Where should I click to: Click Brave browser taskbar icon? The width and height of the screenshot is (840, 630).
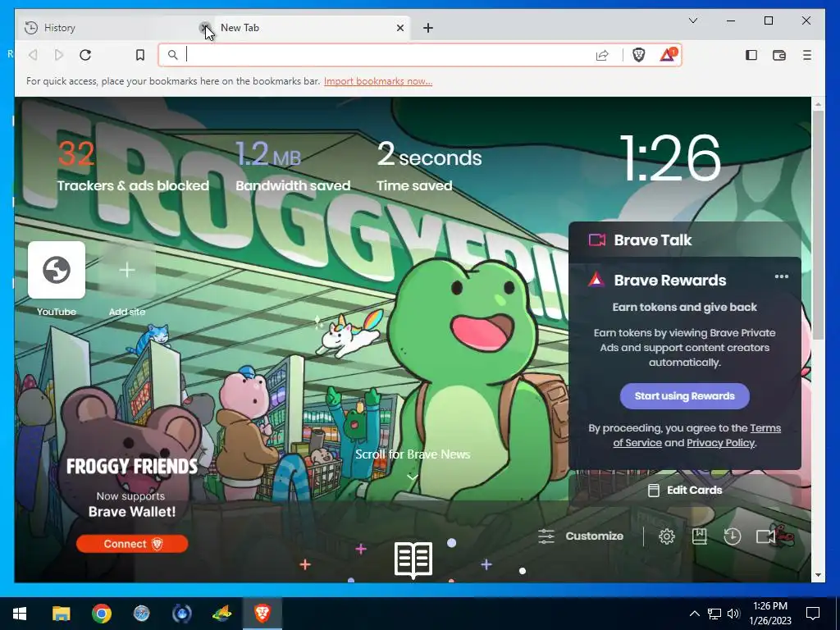pos(262,614)
